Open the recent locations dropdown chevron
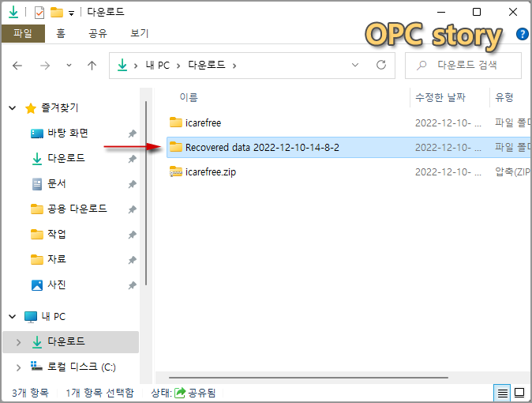This screenshot has width=532, height=403. pos(69,66)
